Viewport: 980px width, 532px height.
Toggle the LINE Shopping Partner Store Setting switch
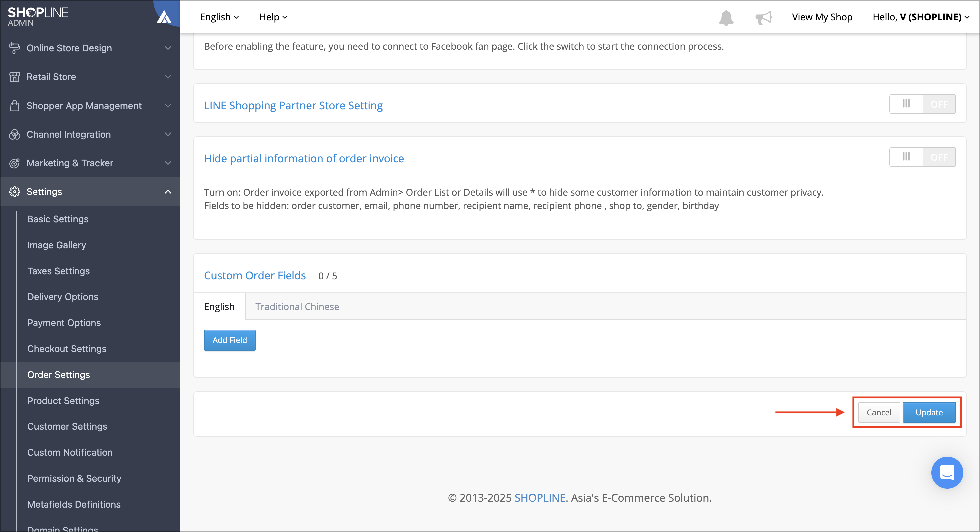(922, 104)
